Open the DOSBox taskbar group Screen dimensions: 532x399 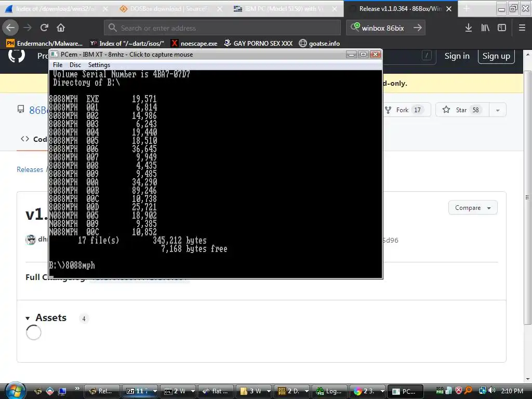click(x=292, y=391)
